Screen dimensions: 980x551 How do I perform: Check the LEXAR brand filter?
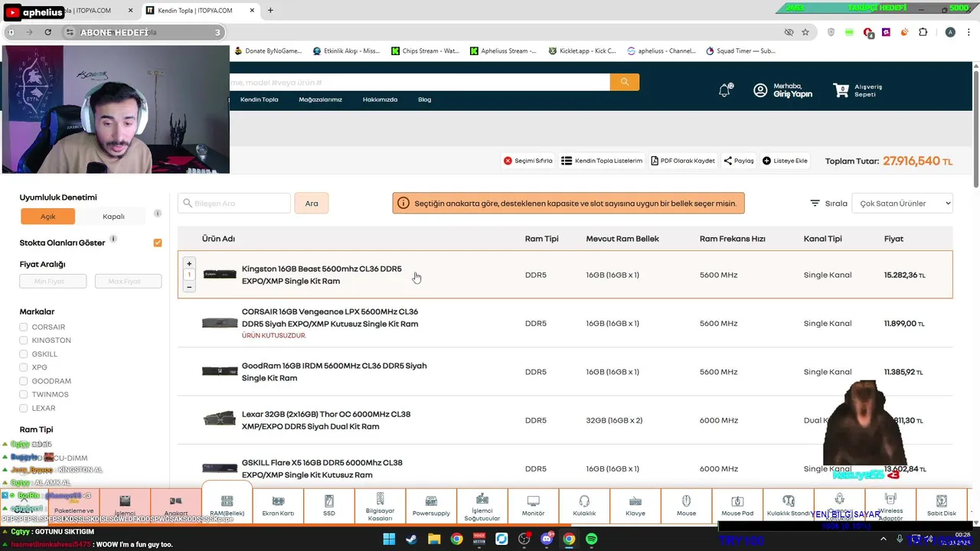24,408
